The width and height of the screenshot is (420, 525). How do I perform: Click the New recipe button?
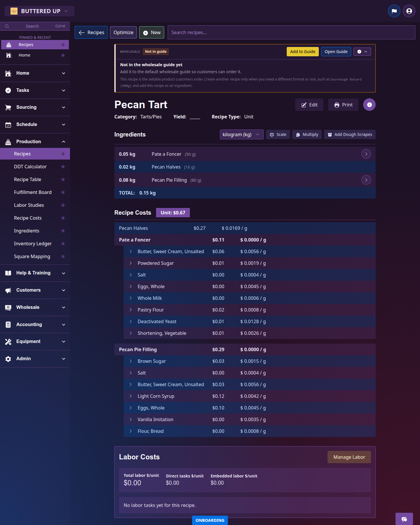[x=152, y=32]
